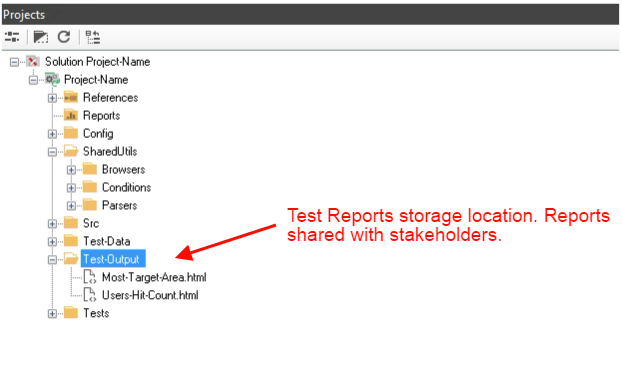Click the Parsers folder icon
This screenshot has width=622, height=372.
[x=90, y=205]
